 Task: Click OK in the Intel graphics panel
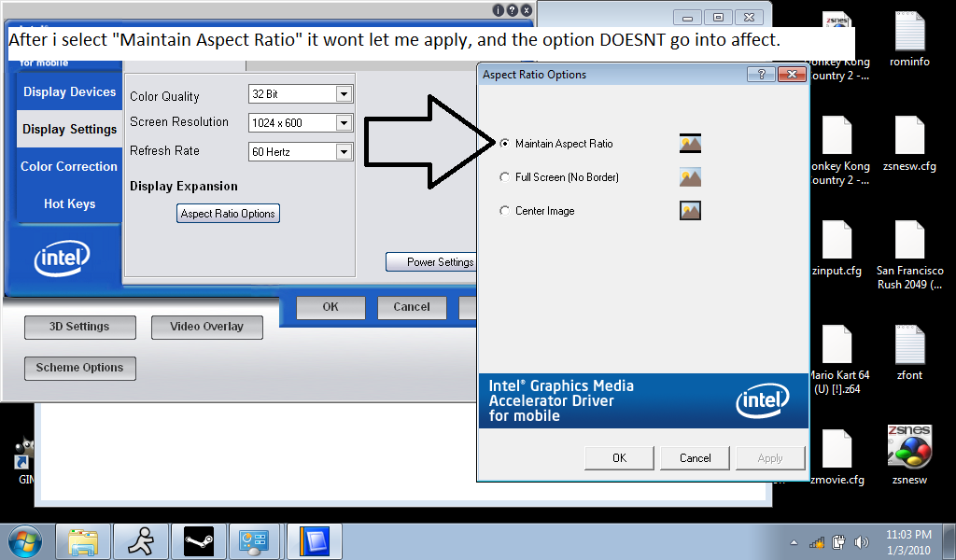point(330,307)
